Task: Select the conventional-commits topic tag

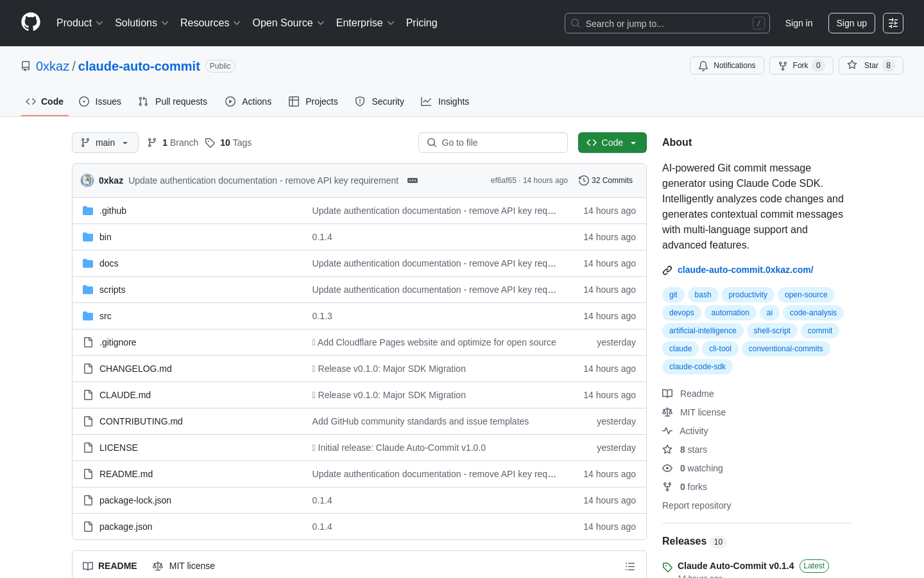Action: pos(785,349)
